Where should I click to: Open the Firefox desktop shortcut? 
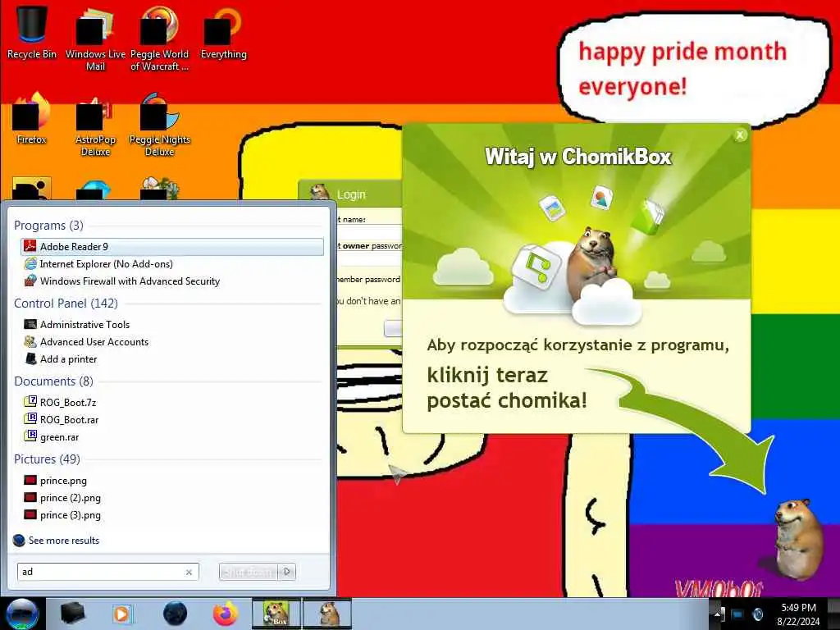[31, 119]
